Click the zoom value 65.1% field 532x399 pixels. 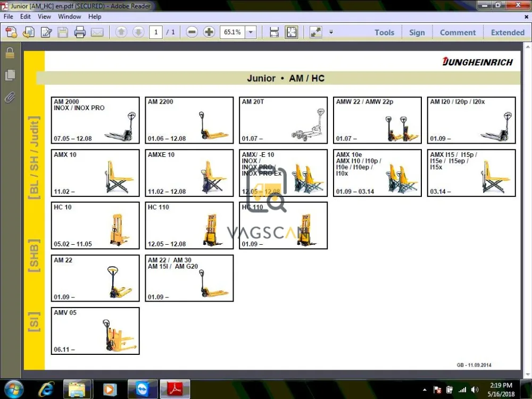(232, 32)
